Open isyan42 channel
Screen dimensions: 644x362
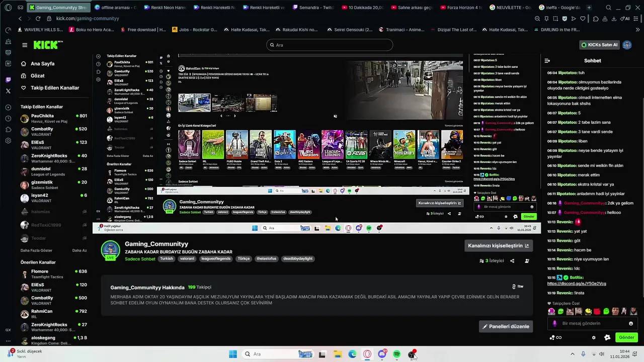[54, 198]
